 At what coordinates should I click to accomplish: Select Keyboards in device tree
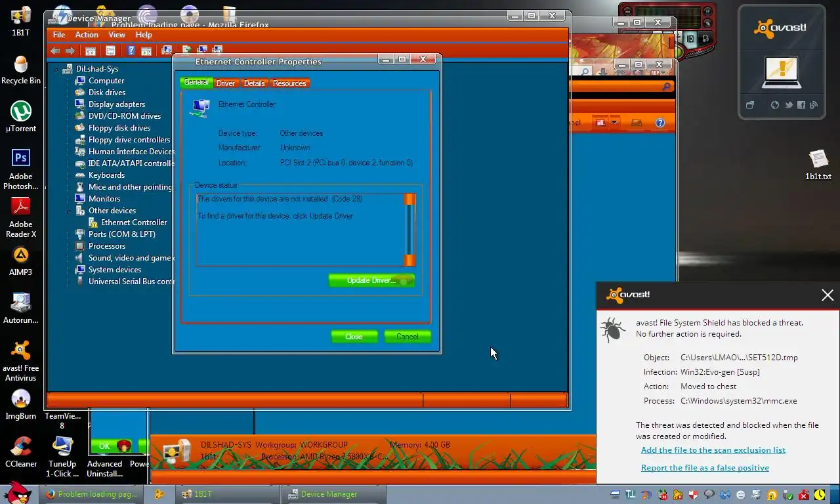tap(106, 175)
